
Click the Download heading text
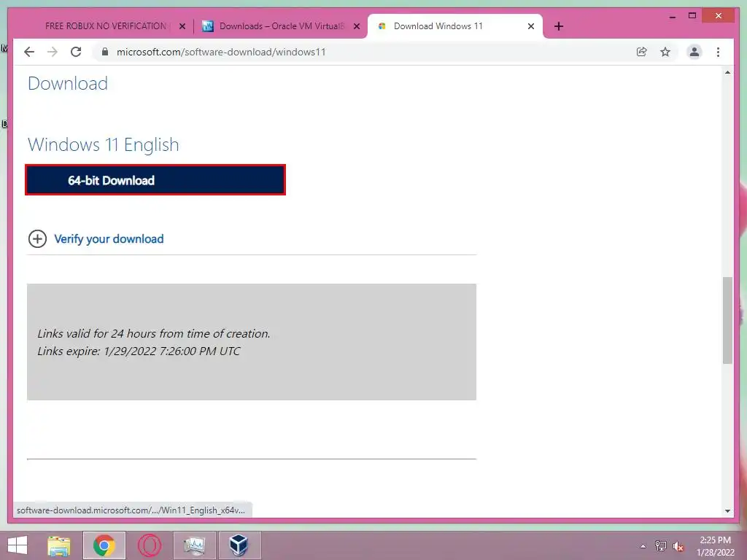click(x=68, y=83)
